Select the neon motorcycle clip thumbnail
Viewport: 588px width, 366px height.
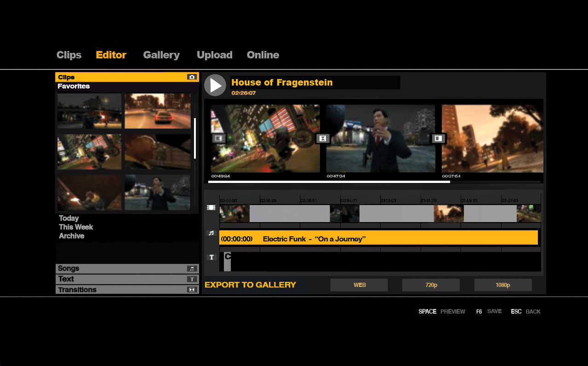coord(90,152)
